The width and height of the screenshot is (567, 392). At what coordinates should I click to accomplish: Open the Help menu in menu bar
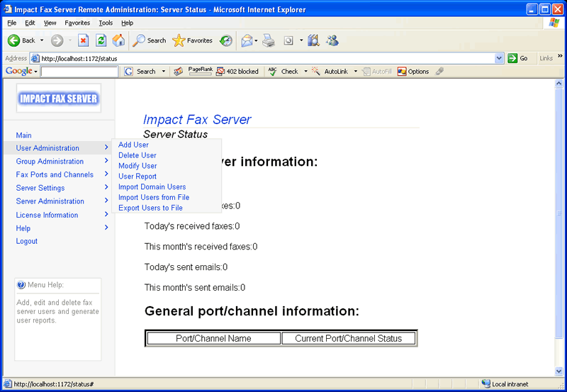[127, 23]
